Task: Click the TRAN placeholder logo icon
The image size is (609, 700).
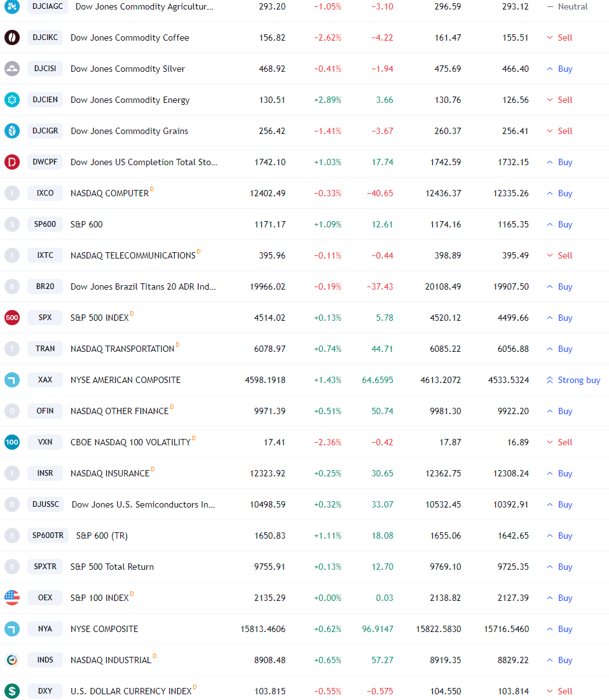Action: (12, 349)
